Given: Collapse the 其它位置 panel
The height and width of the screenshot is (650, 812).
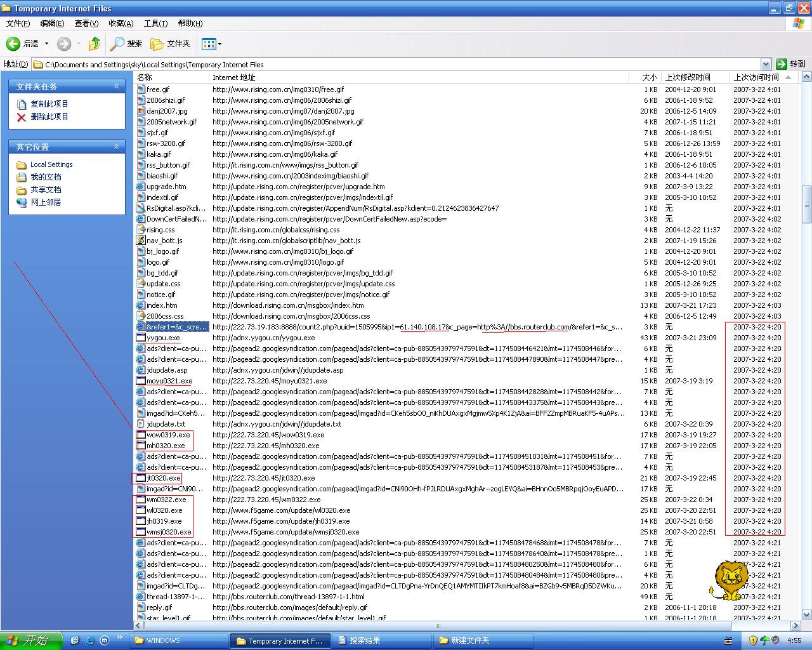Looking at the screenshot, I should 116,147.
